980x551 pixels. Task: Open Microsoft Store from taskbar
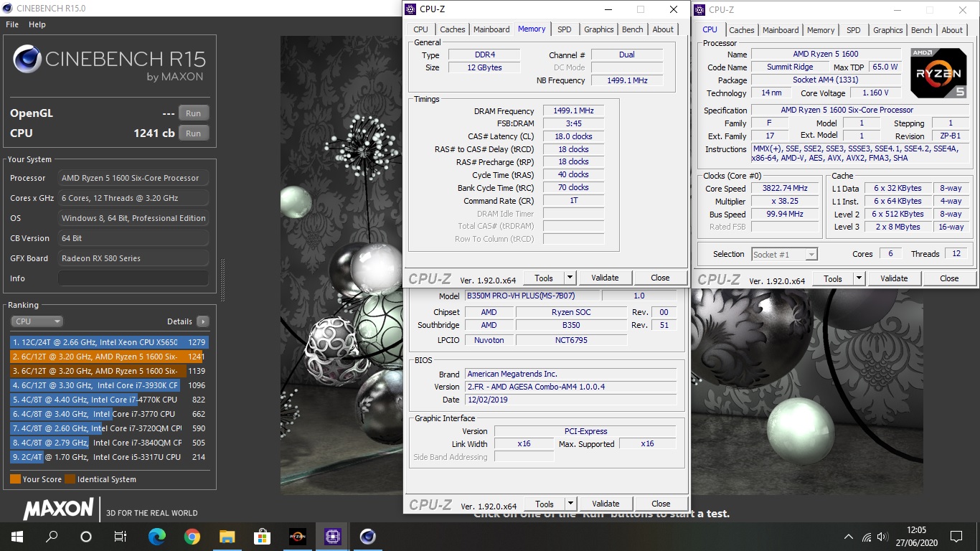pos(262,537)
